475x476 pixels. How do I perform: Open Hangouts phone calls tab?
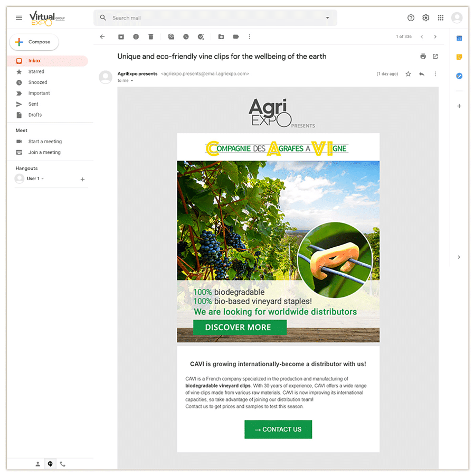pyautogui.click(x=62, y=464)
